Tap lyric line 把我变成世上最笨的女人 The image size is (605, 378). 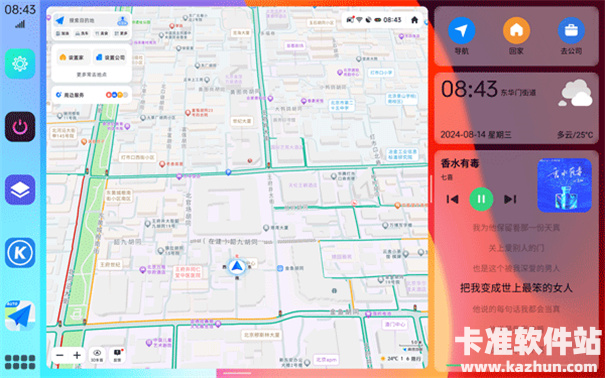pyautogui.click(x=516, y=288)
